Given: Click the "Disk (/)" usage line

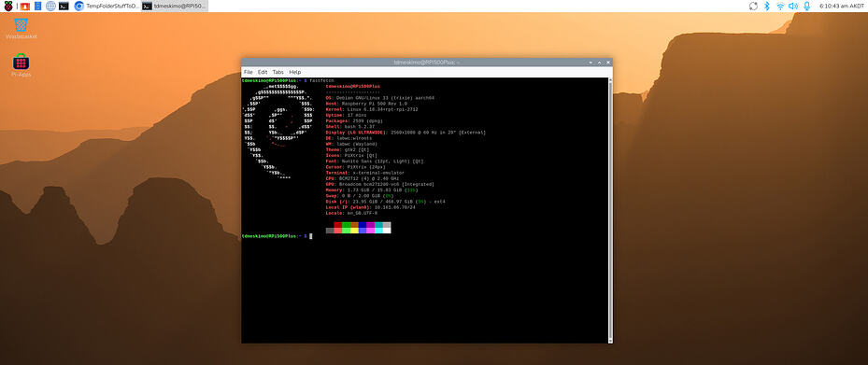Looking at the screenshot, I should tap(386, 202).
